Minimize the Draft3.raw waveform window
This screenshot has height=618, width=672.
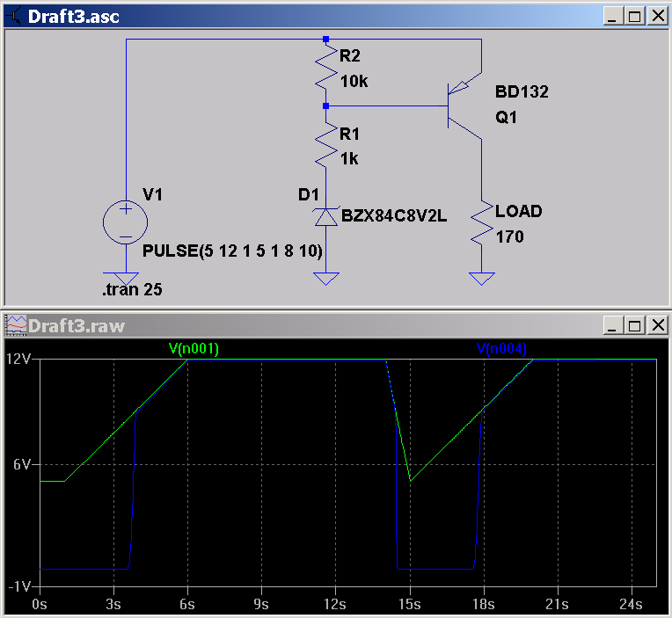tap(612, 325)
